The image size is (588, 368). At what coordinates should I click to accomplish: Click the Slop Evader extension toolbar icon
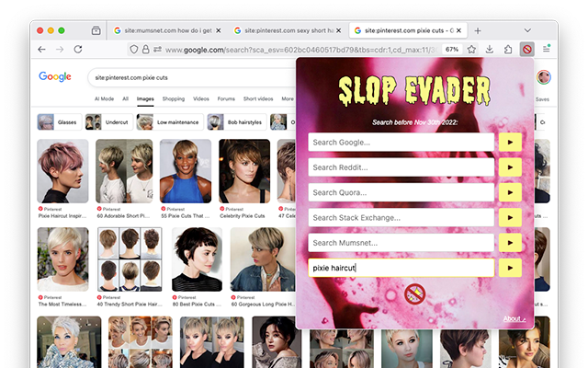(526, 49)
